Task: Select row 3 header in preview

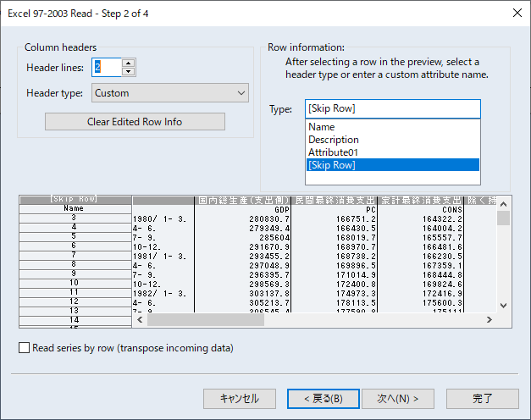Action: [x=75, y=218]
